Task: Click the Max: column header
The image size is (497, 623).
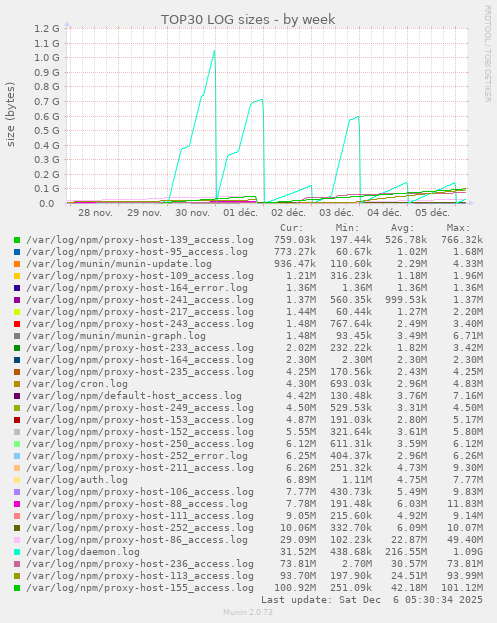Action: pos(458,228)
